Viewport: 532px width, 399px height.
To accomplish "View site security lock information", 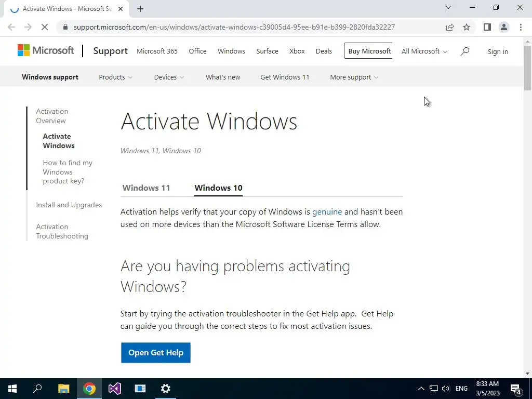I will click(x=65, y=27).
